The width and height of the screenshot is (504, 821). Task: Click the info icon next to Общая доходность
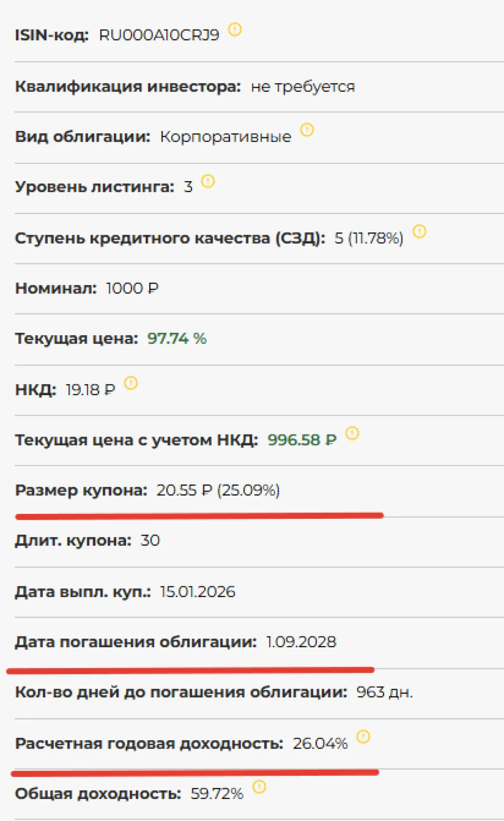[x=259, y=787]
